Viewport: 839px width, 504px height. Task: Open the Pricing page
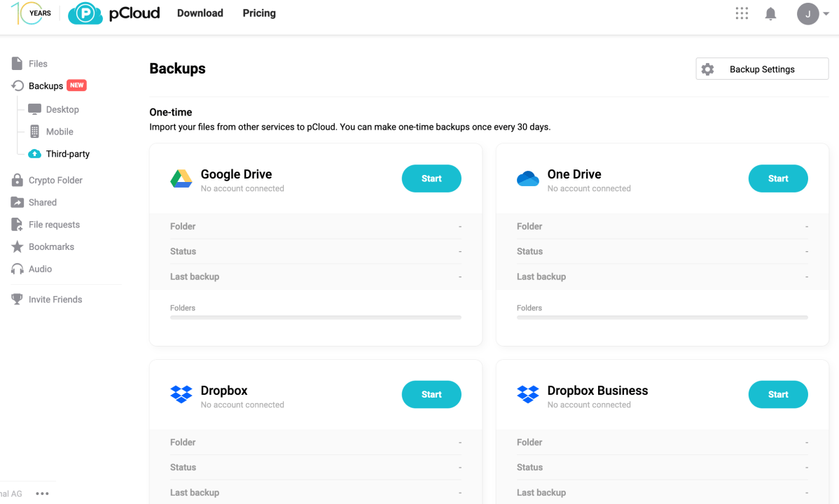coord(259,13)
